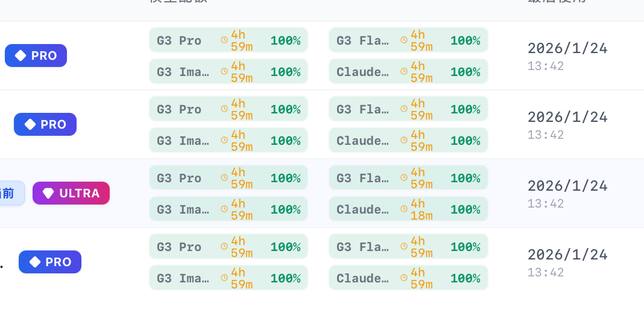Open the G3 Pro quota chip in the ULTRA row
The width and height of the screenshot is (644, 315).
[229, 177]
